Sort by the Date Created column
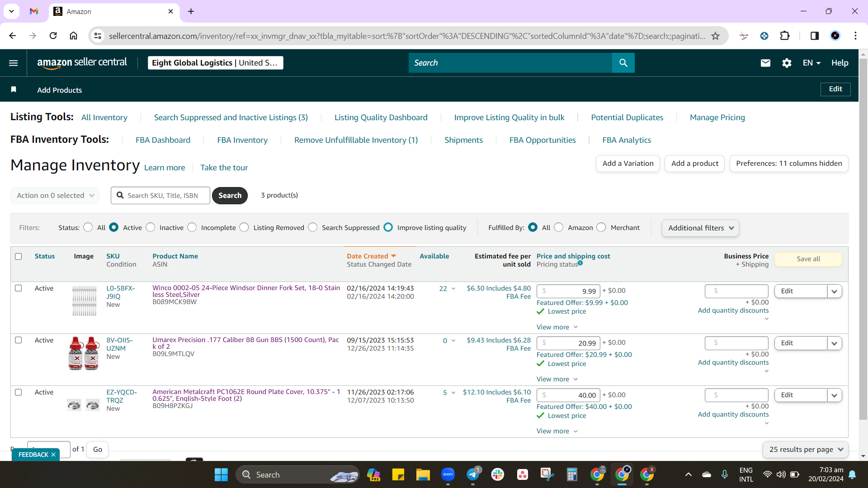This screenshot has height=488, width=868. click(368, 256)
